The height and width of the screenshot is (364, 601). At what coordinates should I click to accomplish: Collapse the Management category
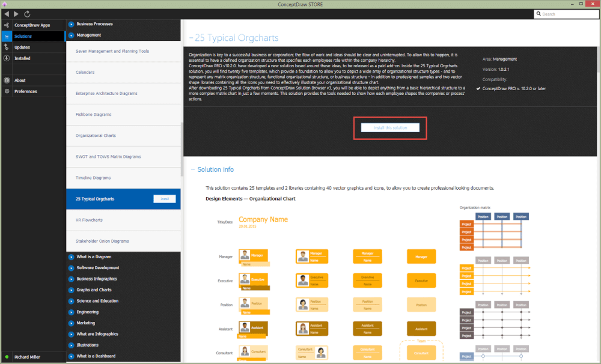(72, 35)
